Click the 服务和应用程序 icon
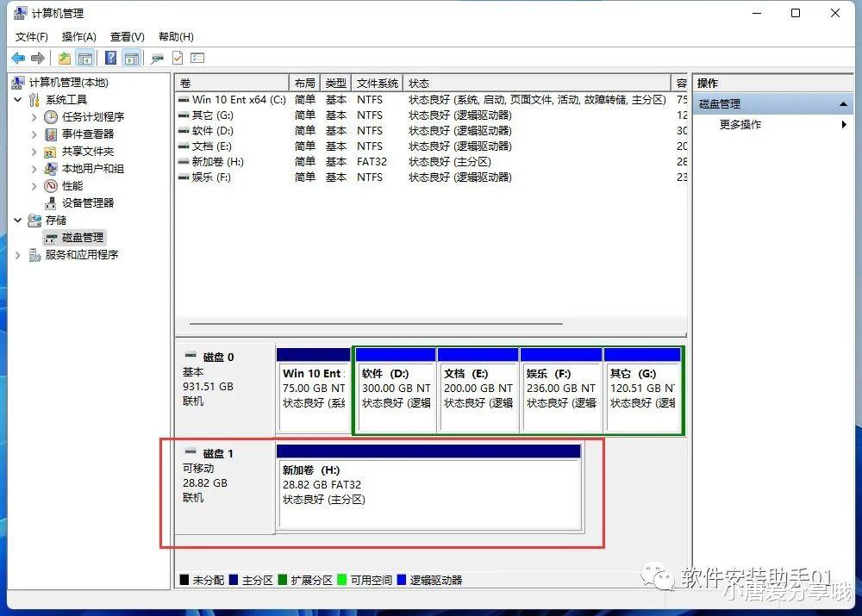The height and width of the screenshot is (616, 862). click(x=34, y=255)
